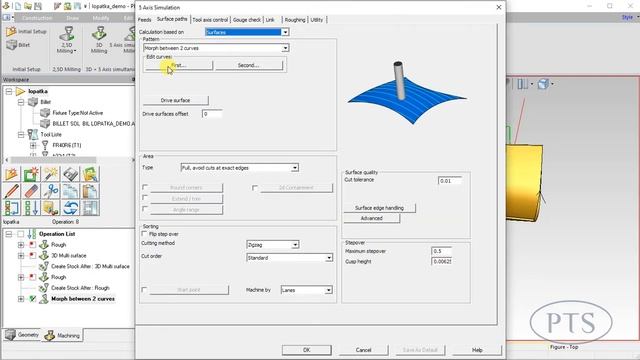The height and width of the screenshot is (360, 640).
Task: Click the blue refresh arrows icon
Action: point(70,208)
